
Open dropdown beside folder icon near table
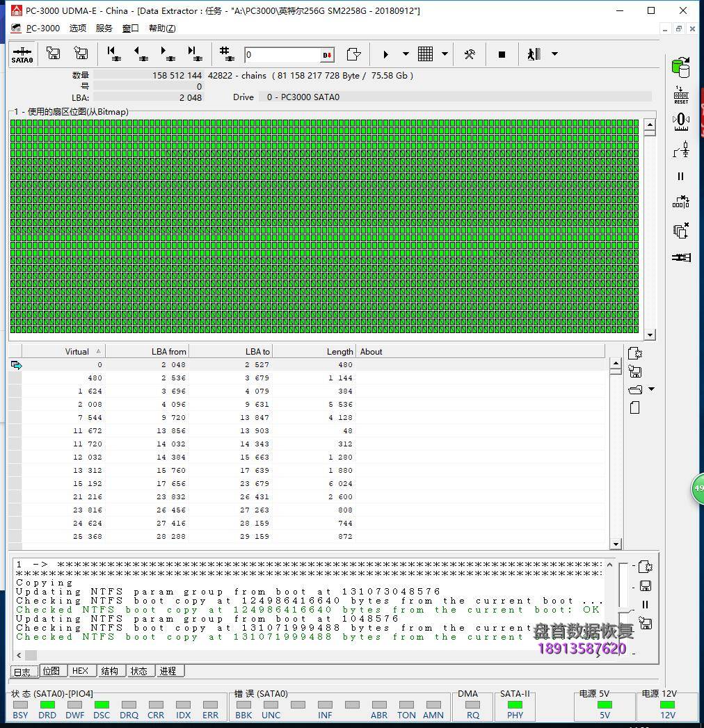(651, 389)
